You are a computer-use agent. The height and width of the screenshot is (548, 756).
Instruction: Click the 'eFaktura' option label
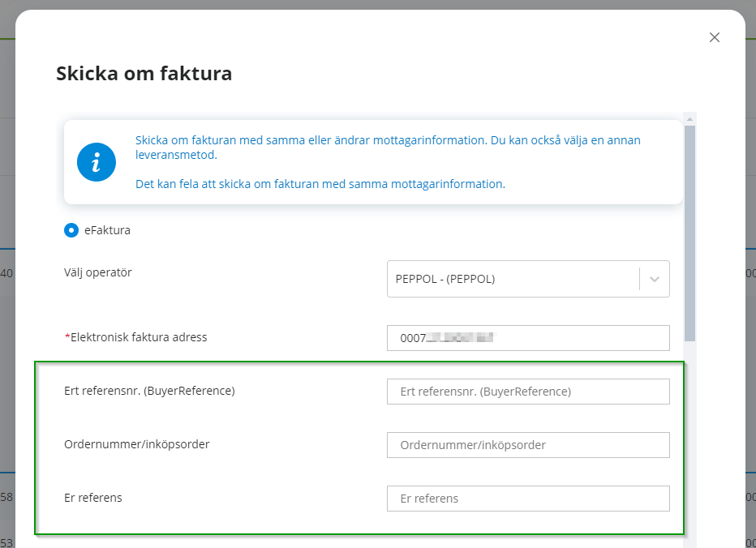click(108, 230)
